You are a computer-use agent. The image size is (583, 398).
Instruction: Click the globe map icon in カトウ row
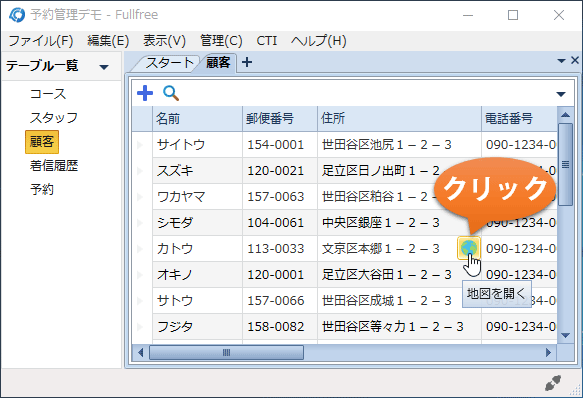click(x=469, y=248)
